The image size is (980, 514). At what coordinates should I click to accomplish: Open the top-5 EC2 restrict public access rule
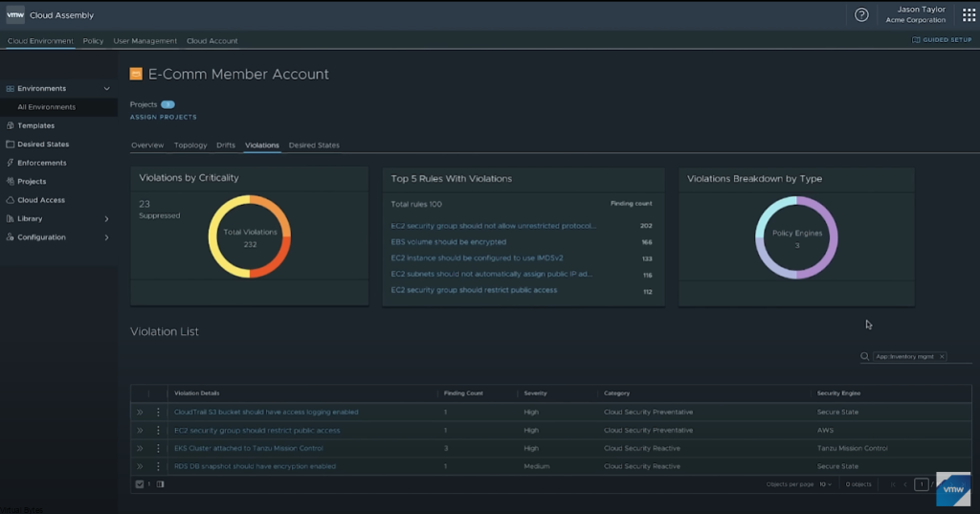[474, 290]
